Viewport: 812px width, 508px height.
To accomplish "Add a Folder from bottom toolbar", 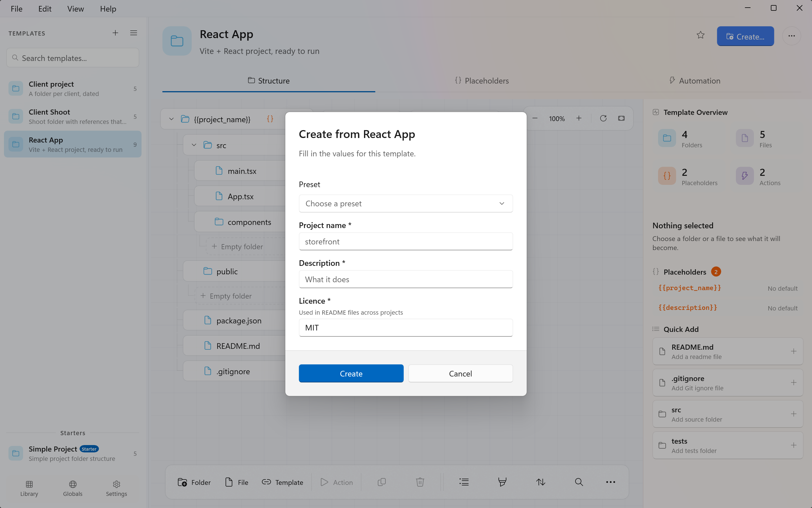I will [x=194, y=482].
